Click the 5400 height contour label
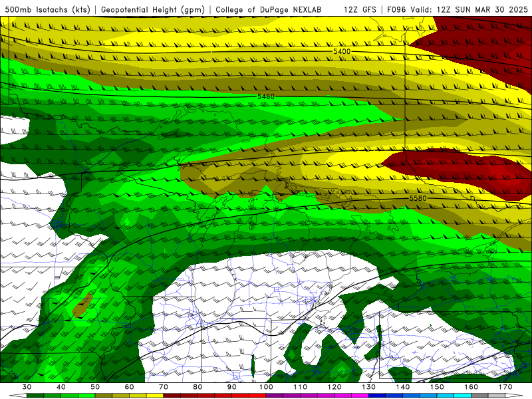Screen dimensions: 532x399 (342, 52)
